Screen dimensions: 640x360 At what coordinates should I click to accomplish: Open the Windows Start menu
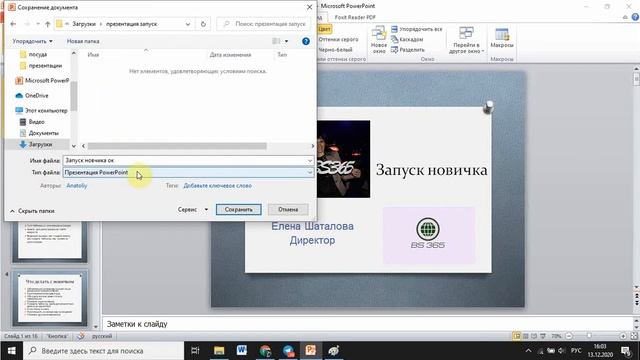(x=11, y=351)
